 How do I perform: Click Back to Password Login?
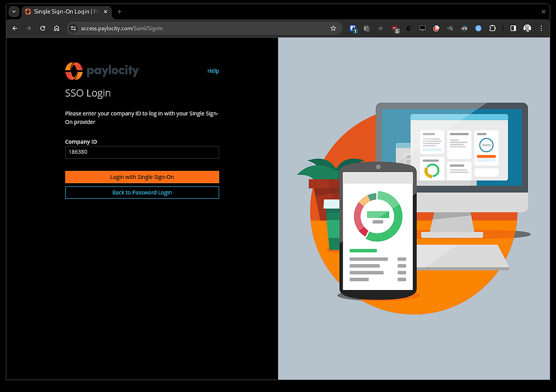(142, 192)
